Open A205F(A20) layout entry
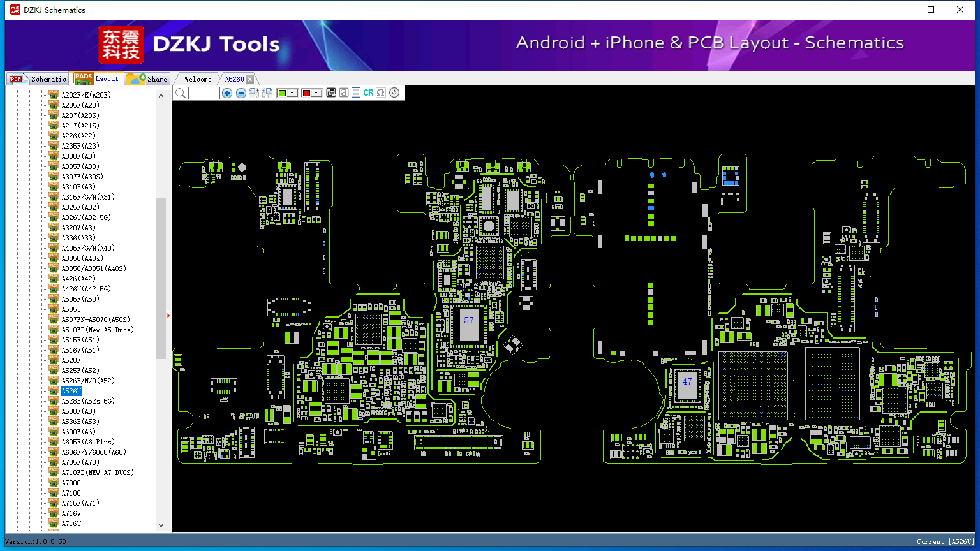This screenshot has width=980, height=551. coord(80,105)
